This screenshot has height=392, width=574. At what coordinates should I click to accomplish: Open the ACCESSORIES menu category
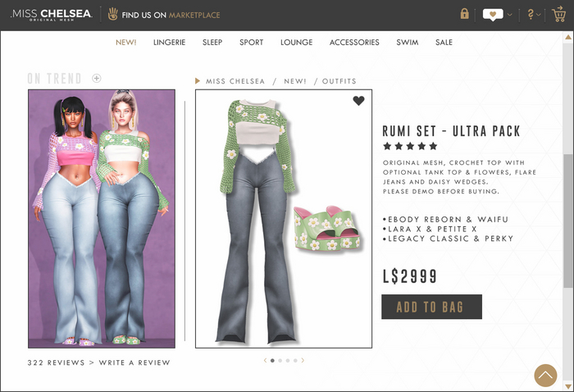(x=354, y=42)
